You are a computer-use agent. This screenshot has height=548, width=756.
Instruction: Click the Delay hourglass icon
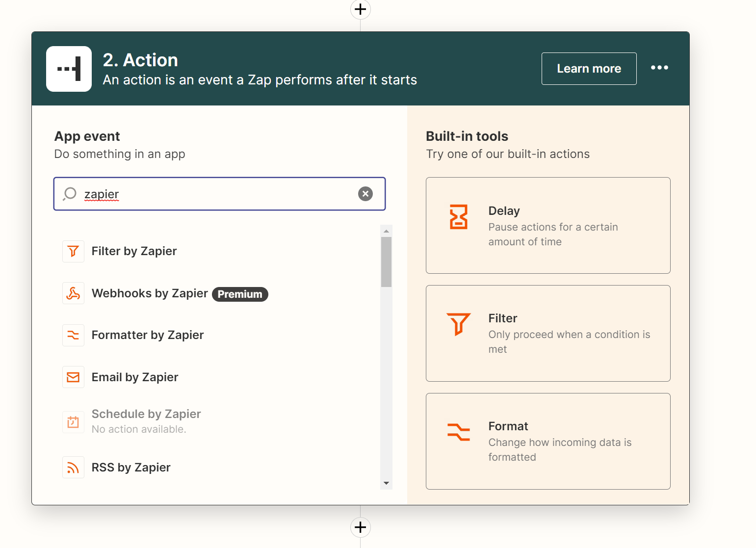point(459,217)
